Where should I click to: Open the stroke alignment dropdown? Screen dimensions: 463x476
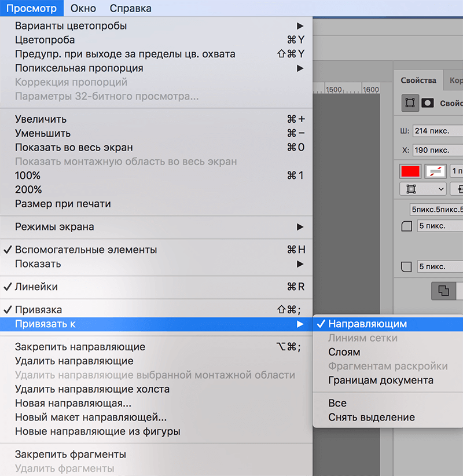click(422, 189)
